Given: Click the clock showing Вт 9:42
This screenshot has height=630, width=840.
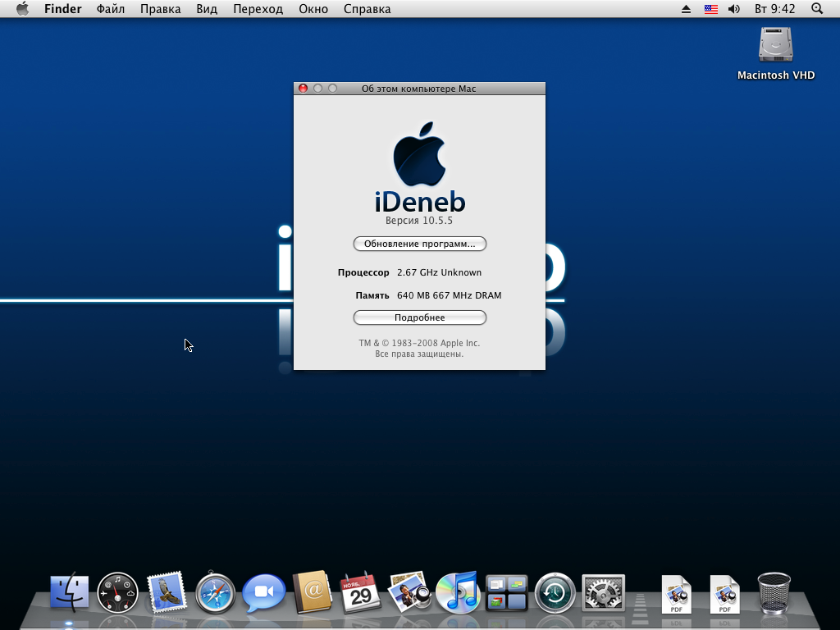Looking at the screenshot, I should click(x=774, y=9).
